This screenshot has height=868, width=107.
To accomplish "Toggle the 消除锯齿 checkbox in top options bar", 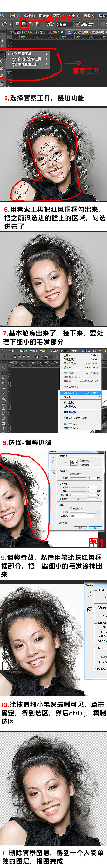I will (x=78, y=24).
